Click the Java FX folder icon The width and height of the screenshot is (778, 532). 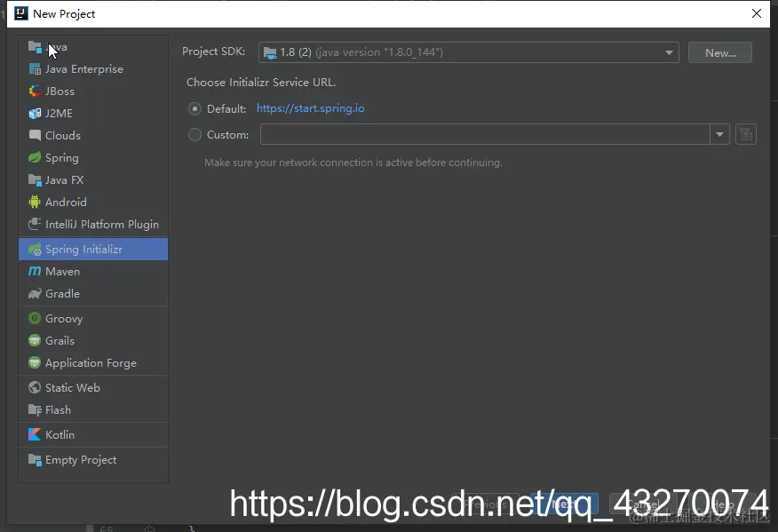(x=35, y=179)
